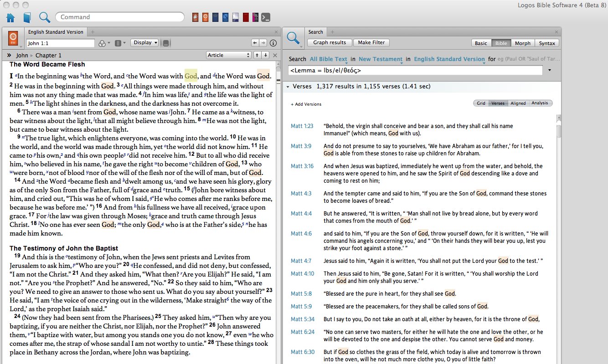Open Matt 6:30 search result

[303, 352]
